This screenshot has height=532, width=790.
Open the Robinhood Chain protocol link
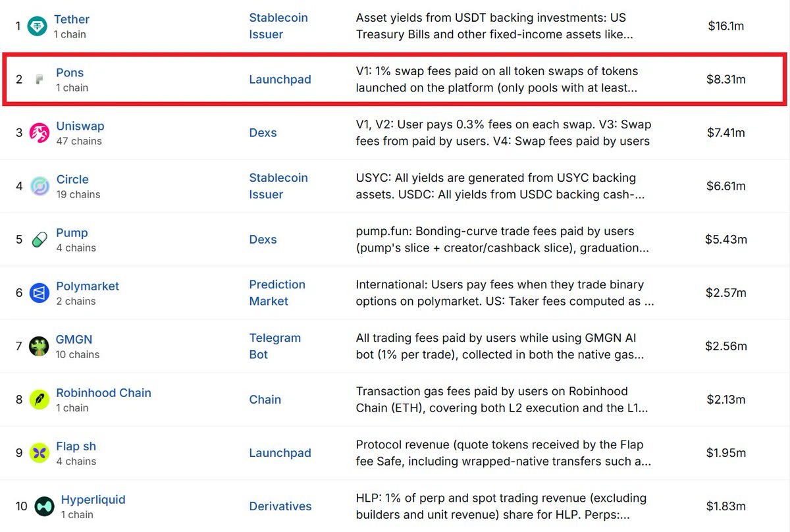point(103,392)
